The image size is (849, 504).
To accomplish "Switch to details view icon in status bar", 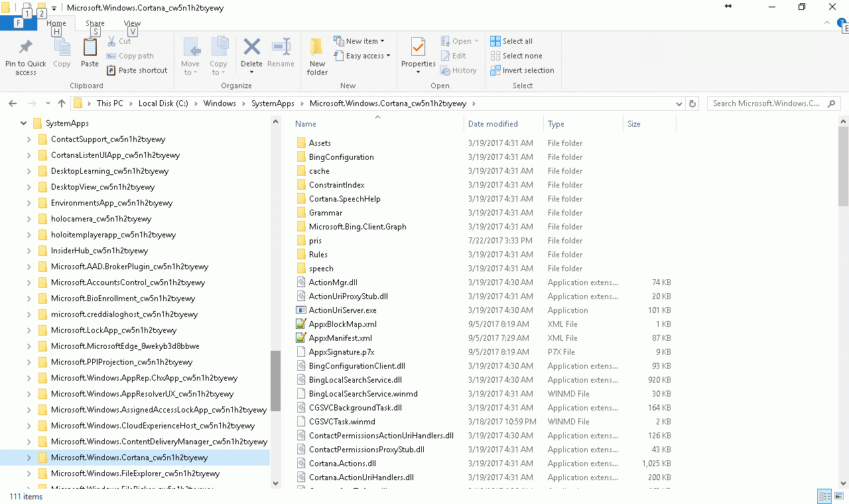I will (824, 496).
